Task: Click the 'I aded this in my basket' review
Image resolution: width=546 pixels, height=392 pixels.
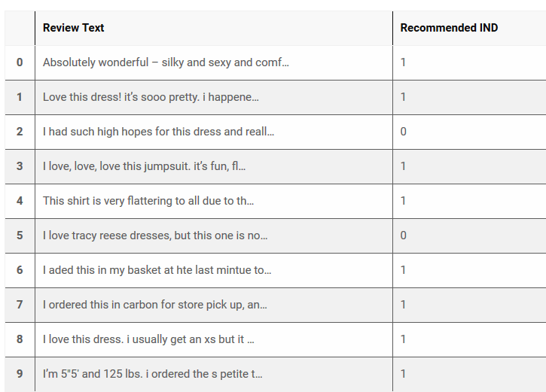Action: (157, 270)
